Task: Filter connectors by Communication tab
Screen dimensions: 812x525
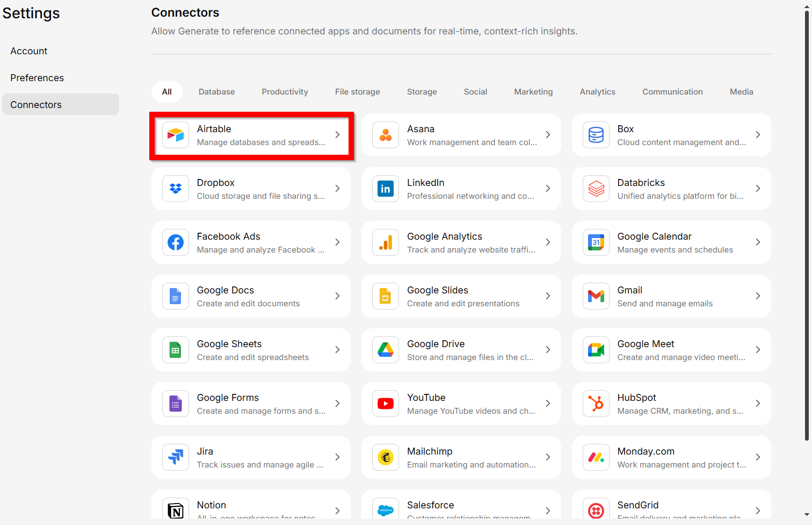Action: 672,92
